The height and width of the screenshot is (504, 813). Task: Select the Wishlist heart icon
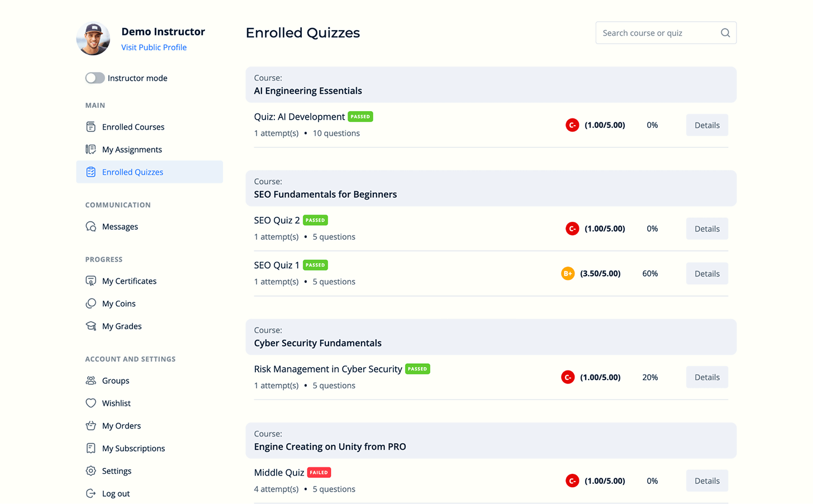click(91, 403)
